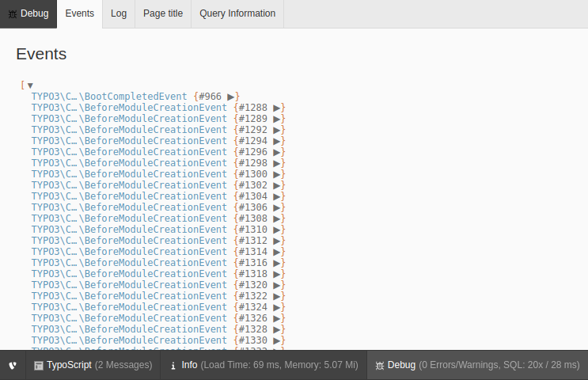Click the bug icon in bottom Debug module

tap(380, 366)
